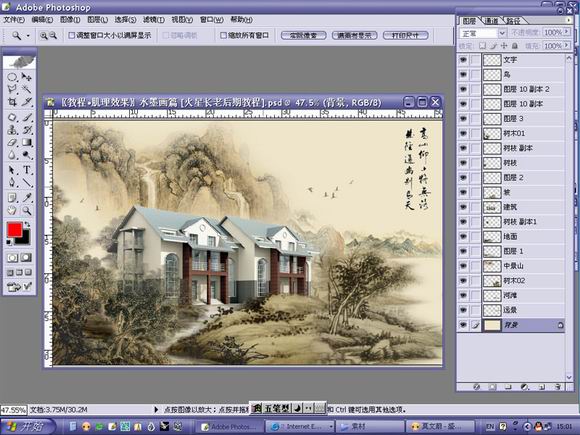Expand the opacity 100% arrow in Layers panel
This screenshot has height=435, width=580.
coord(566,33)
